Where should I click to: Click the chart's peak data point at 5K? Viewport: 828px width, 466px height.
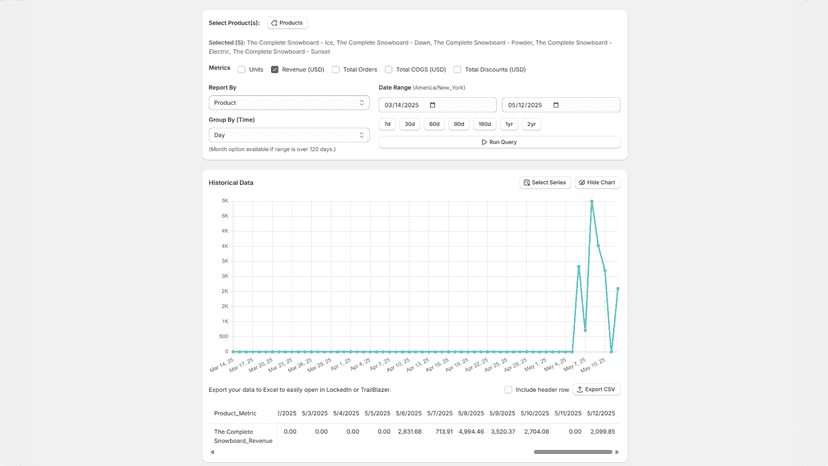point(592,201)
